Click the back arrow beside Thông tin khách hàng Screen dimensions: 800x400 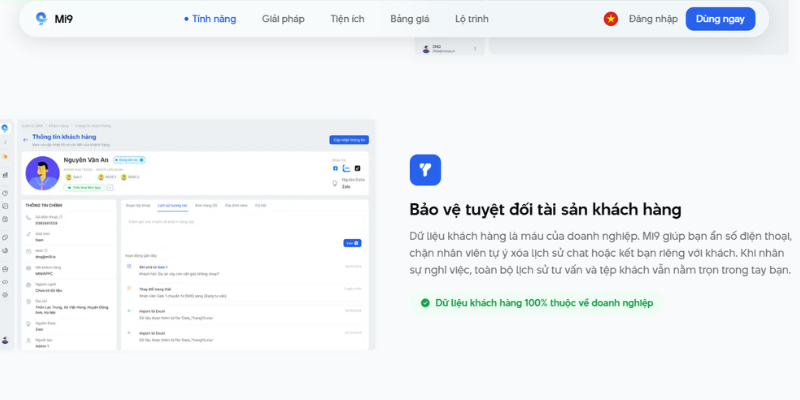pos(25,140)
